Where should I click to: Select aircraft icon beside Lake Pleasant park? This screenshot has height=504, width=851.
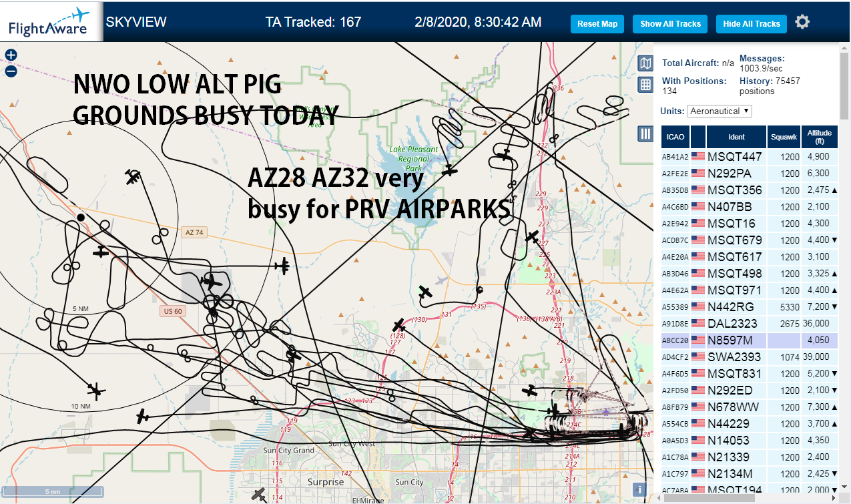(451, 170)
